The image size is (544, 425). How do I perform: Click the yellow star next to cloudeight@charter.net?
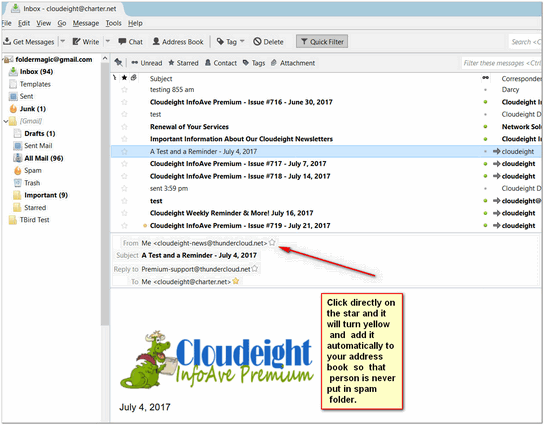[236, 281]
